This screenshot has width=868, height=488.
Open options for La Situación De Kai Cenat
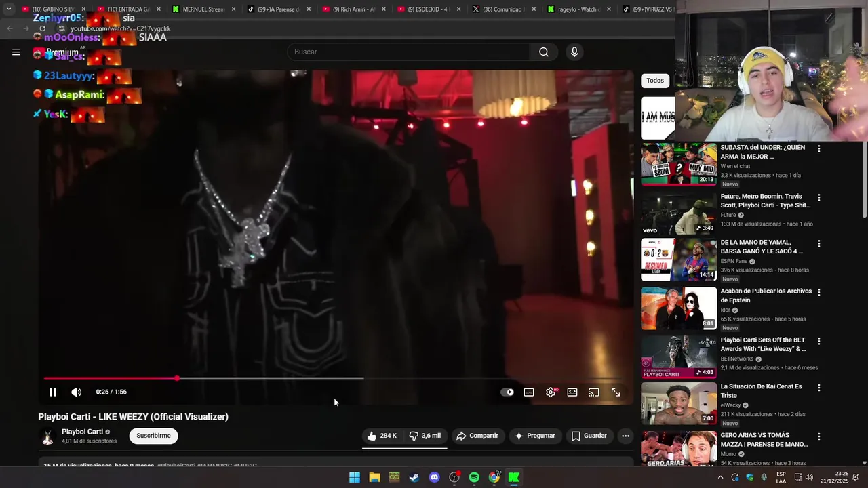[x=818, y=388]
